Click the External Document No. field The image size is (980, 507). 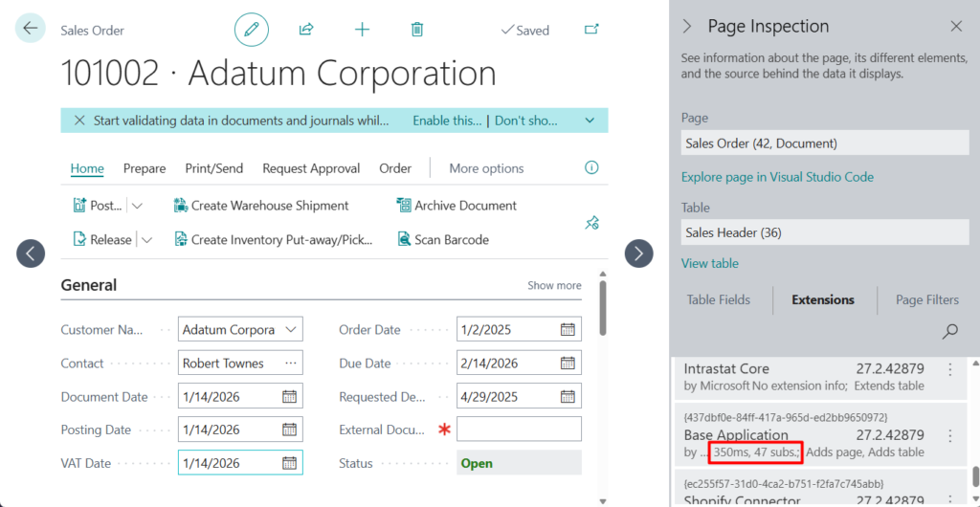pyautogui.click(x=519, y=430)
